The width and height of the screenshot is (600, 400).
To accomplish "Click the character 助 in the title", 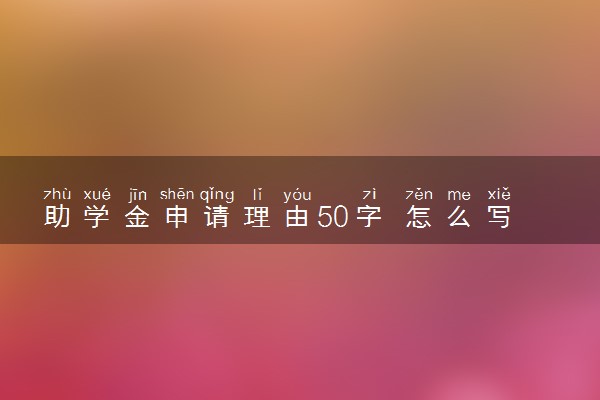I will (57, 216).
